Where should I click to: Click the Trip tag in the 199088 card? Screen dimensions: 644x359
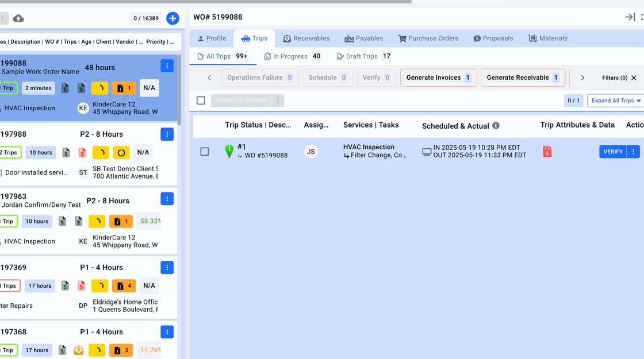(8, 88)
